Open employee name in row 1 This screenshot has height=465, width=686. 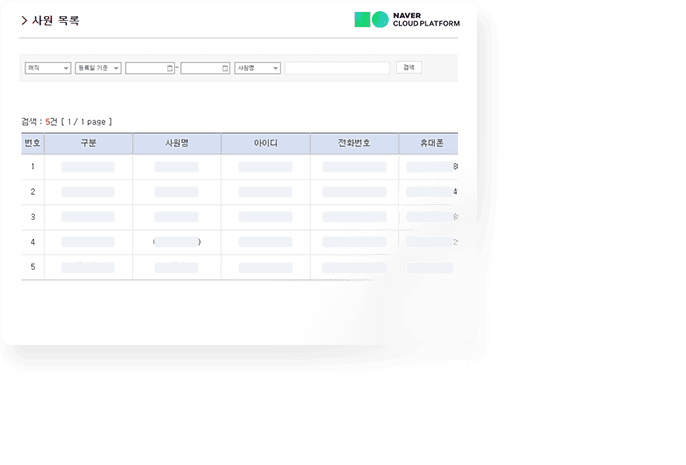pyautogui.click(x=177, y=167)
